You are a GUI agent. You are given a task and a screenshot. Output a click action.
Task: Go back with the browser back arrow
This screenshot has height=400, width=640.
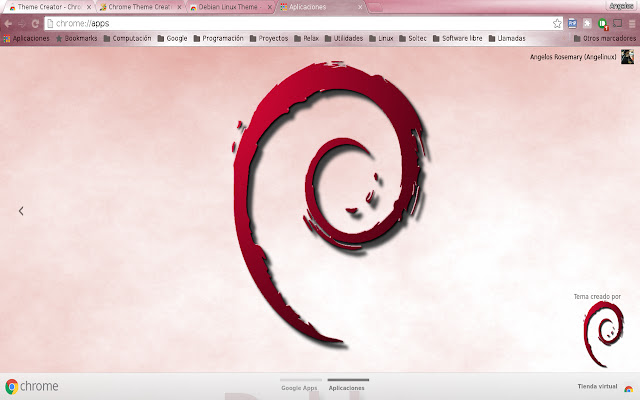(8, 24)
